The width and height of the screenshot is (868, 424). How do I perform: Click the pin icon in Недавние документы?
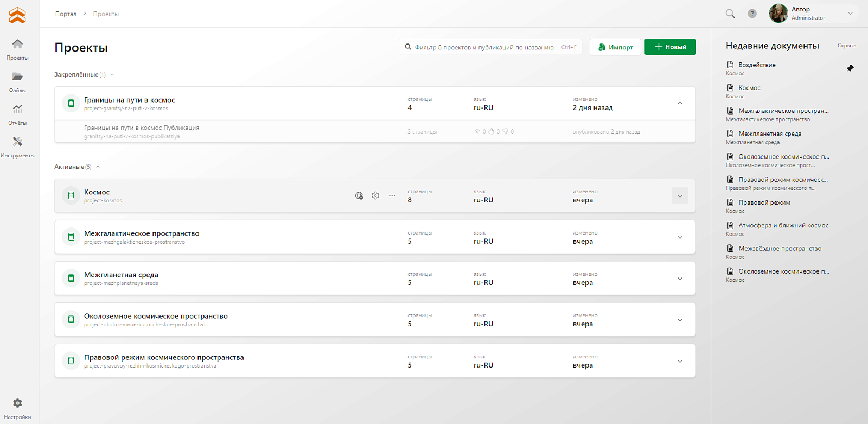tap(850, 68)
